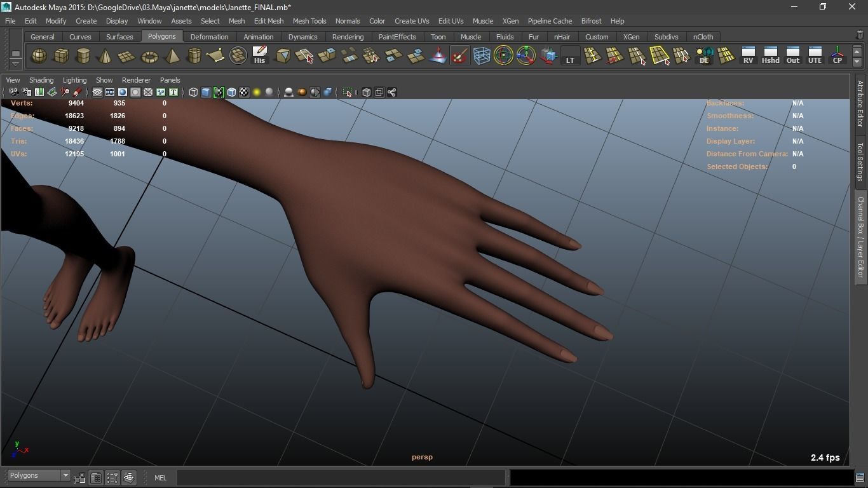Image resolution: width=868 pixels, height=488 pixels.
Task: Click the Verts count value 9404
Action: point(76,103)
